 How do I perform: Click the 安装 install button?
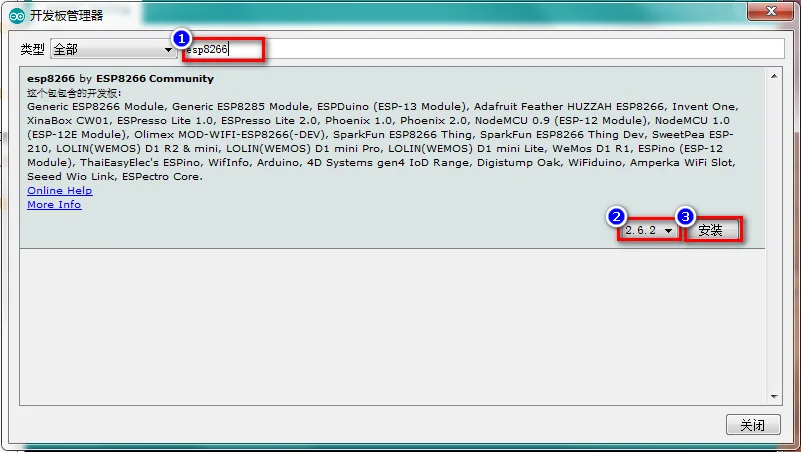click(712, 230)
